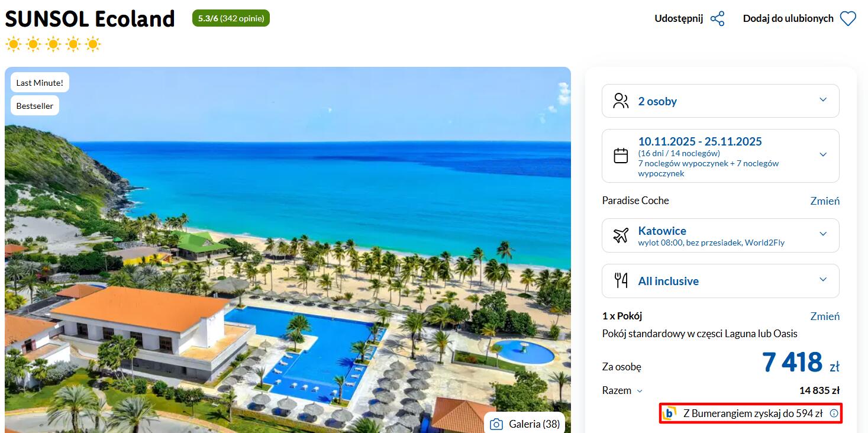Click the heart icon to add to favorites
Image resolution: width=868 pixels, height=433 pixels.
point(848,19)
